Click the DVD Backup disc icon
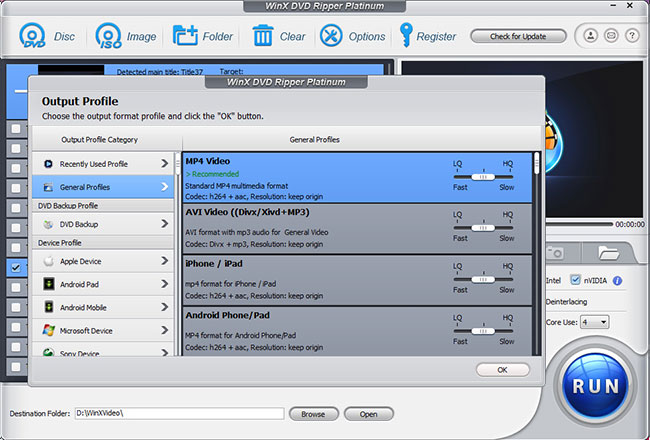This screenshot has height=440, width=650. point(49,224)
